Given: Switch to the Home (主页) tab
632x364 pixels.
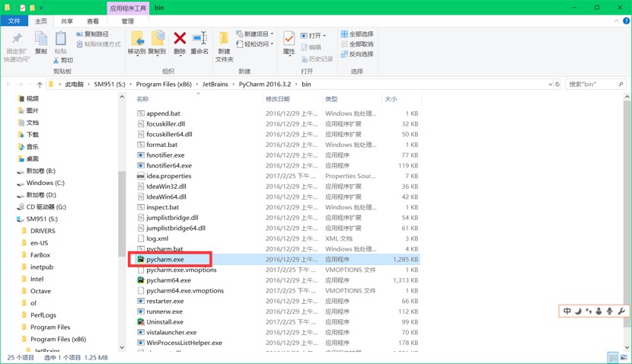Looking at the screenshot, I should coord(40,21).
